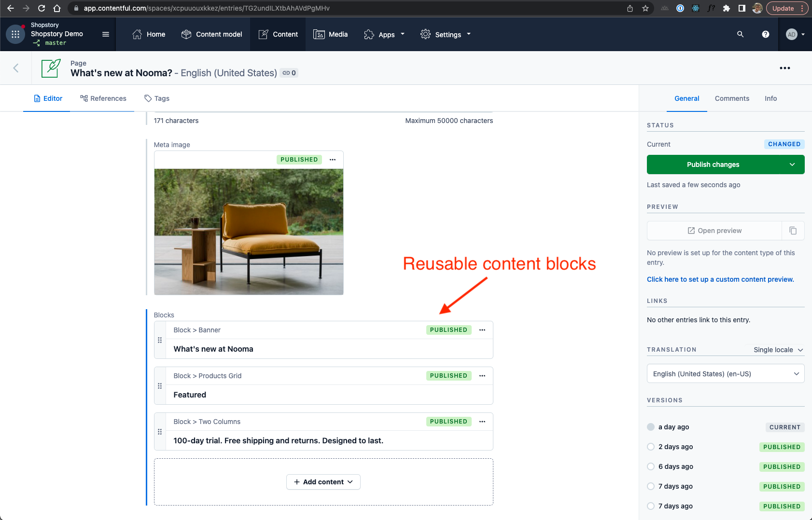Expand the Apps dropdown menu
The image size is (812, 520).
pyautogui.click(x=384, y=34)
